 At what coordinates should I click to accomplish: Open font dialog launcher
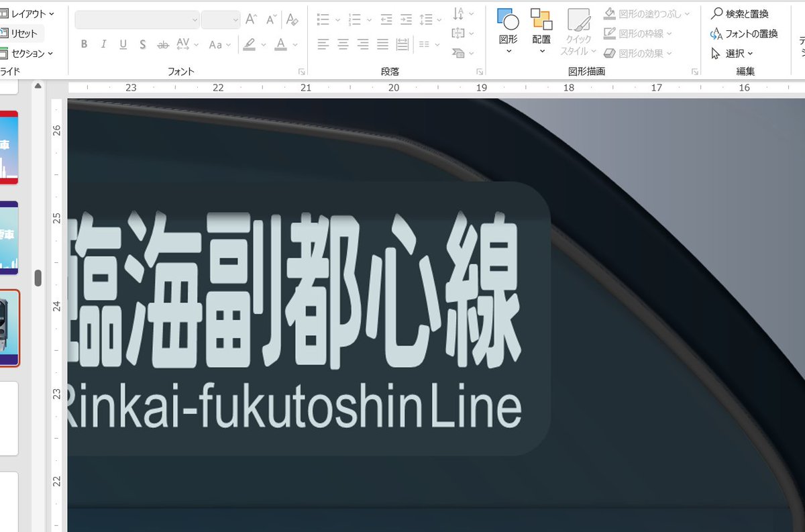pyautogui.click(x=301, y=71)
